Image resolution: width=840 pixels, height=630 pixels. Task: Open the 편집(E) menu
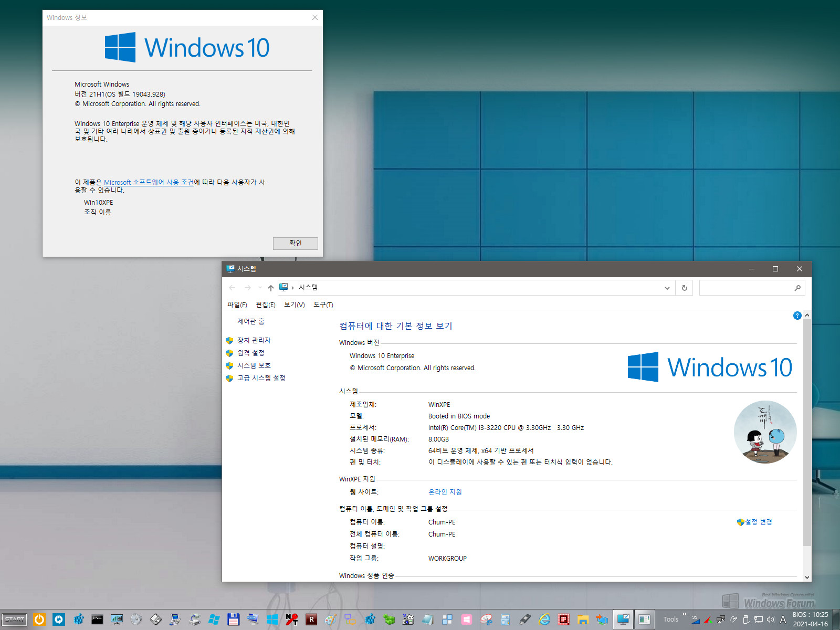[265, 304]
